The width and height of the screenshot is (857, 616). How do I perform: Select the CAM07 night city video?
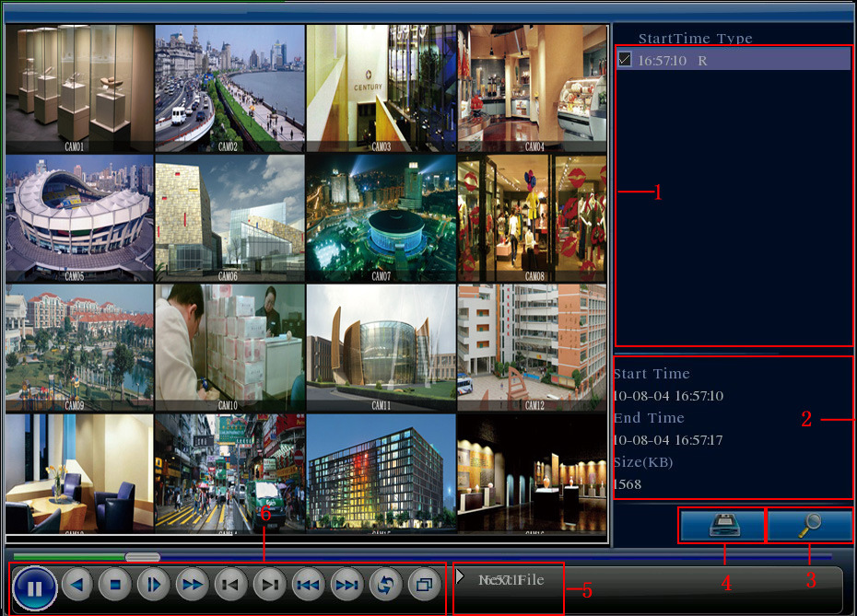pos(381,218)
